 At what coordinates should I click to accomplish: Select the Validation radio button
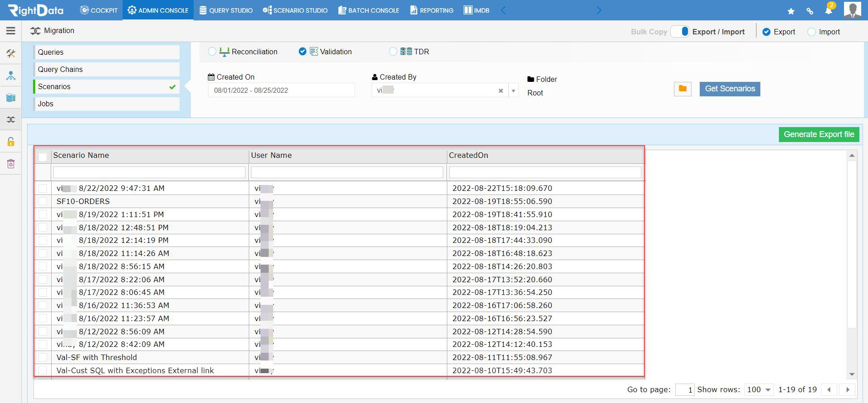tap(303, 52)
